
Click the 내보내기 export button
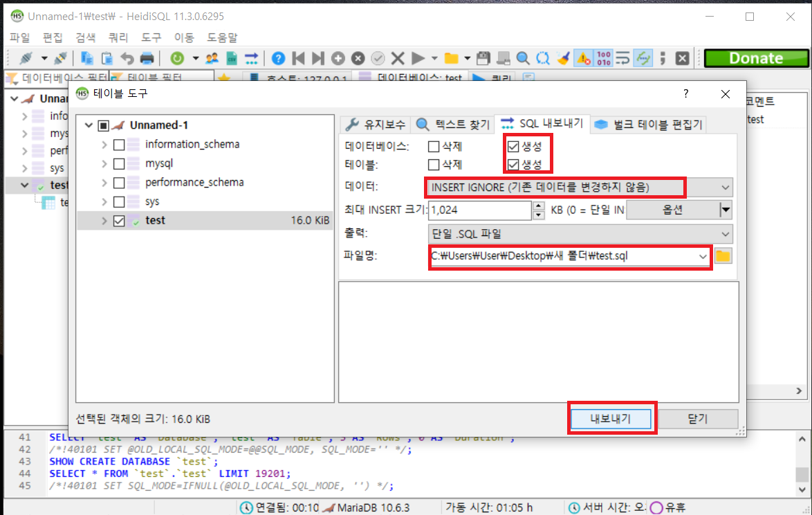(611, 419)
